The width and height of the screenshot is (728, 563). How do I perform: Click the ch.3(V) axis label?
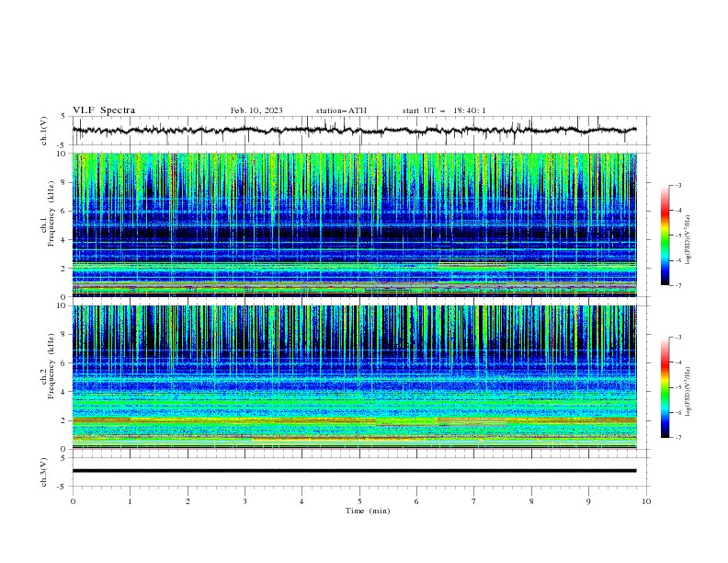(x=44, y=472)
